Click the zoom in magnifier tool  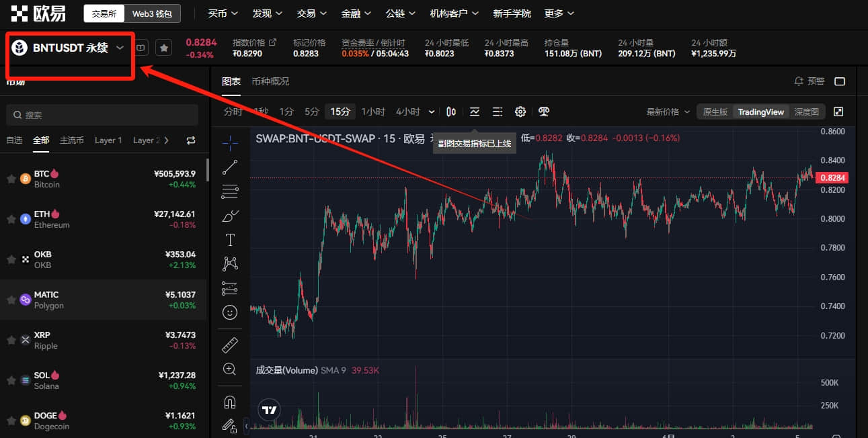230,369
